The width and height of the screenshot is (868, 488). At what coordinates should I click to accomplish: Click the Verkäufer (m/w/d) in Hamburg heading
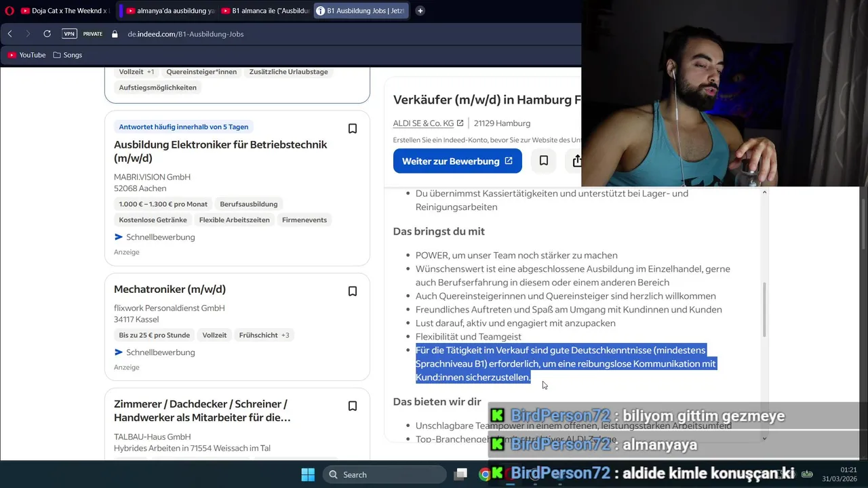coord(487,100)
